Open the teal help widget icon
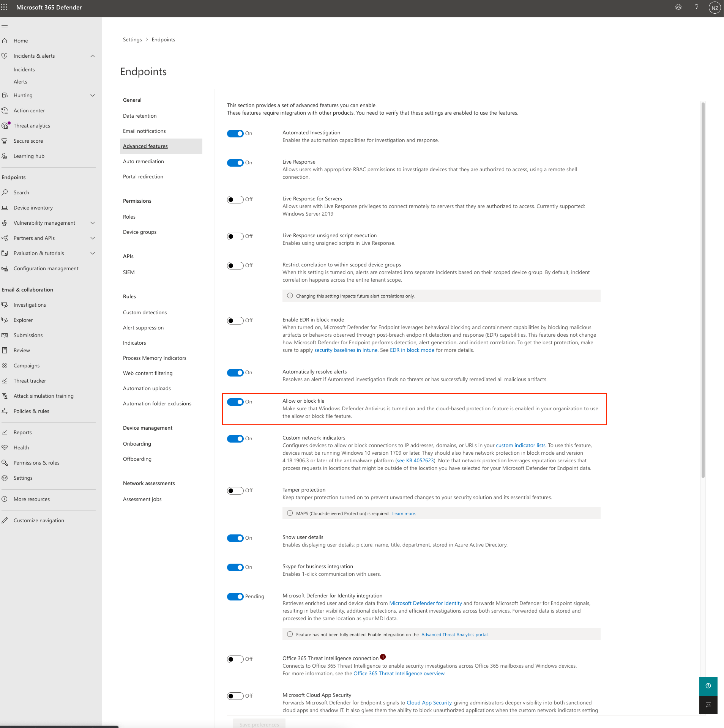This screenshot has height=728, width=724. point(708,686)
